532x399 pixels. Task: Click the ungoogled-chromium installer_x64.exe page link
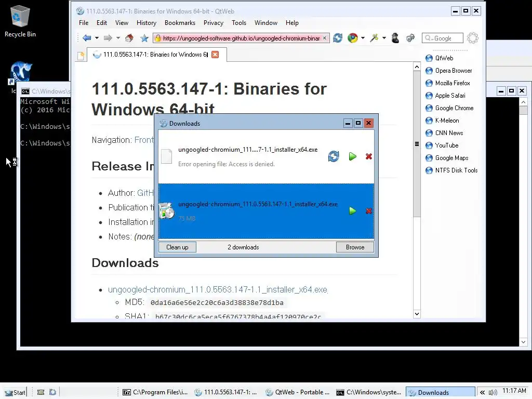(x=218, y=290)
